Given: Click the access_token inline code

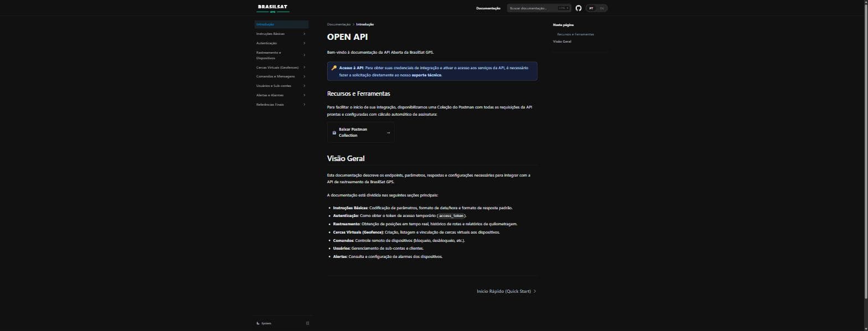Looking at the screenshot, I should point(451,216).
